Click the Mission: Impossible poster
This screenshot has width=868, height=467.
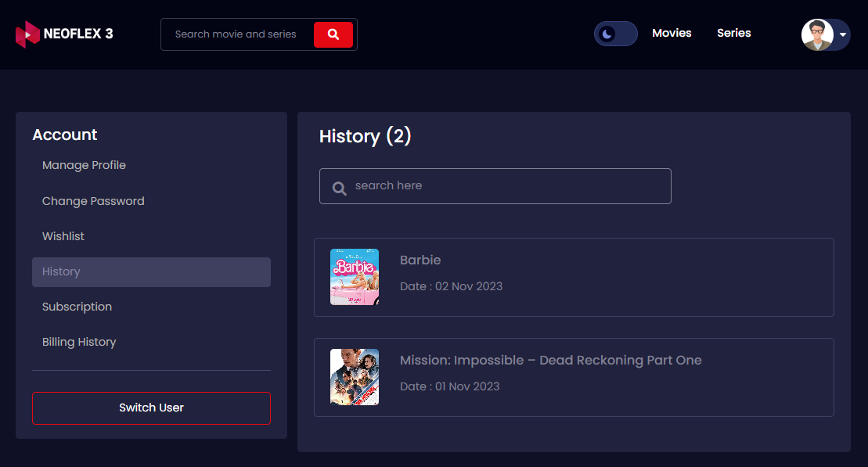point(355,376)
